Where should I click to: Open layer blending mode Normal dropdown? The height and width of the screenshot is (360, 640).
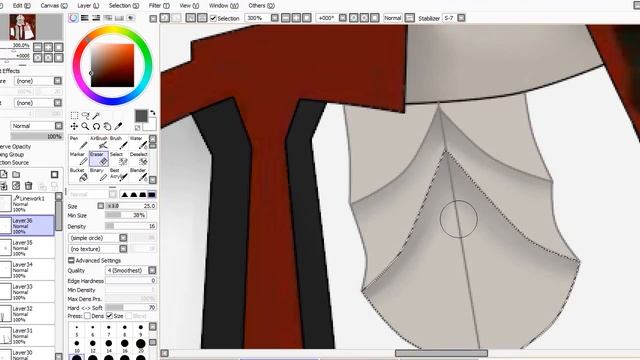[x=36, y=126]
